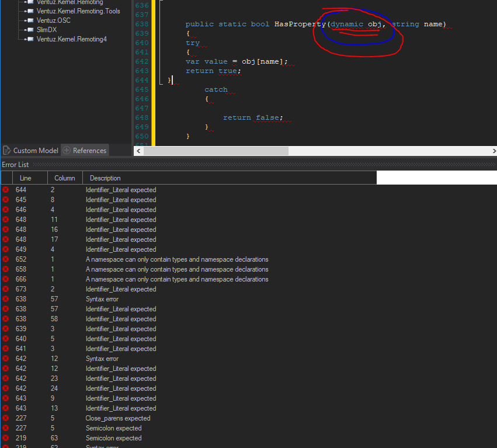Click the Ventuz.Kernel.Remoting4 assembly icon

[29, 39]
